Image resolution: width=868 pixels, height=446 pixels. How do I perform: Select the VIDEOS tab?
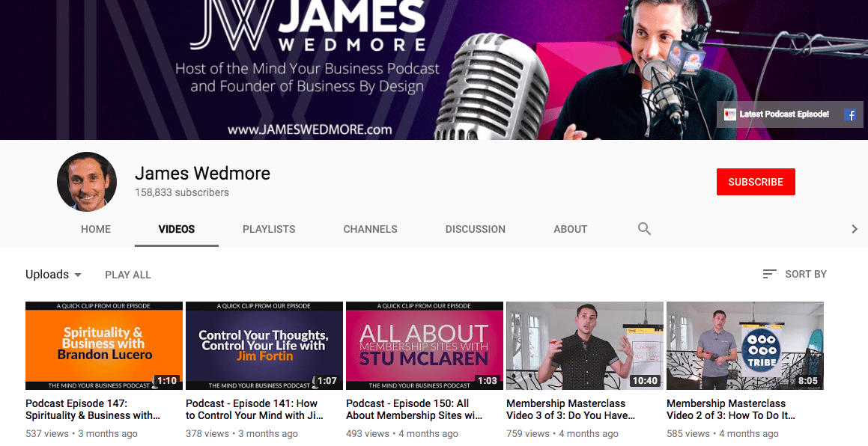coord(177,229)
